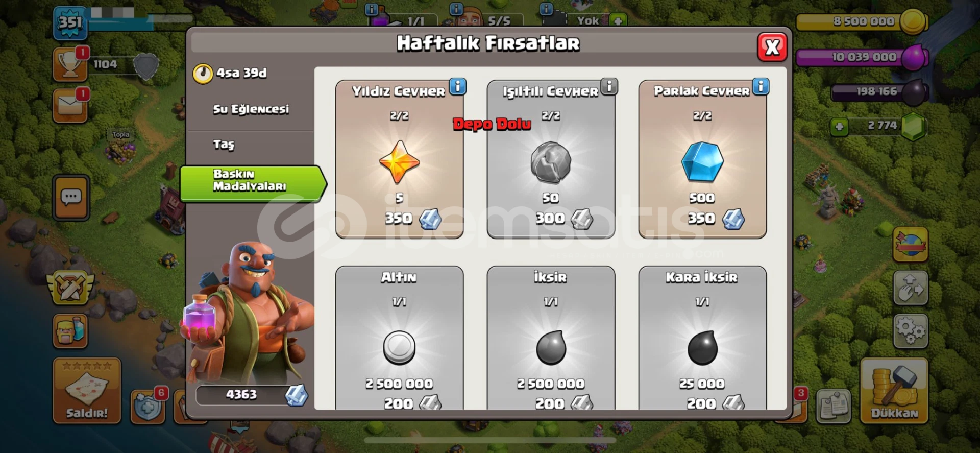Open the settings gears icon
This screenshot has width=980, height=453.
pyautogui.click(x=910, y=330)
